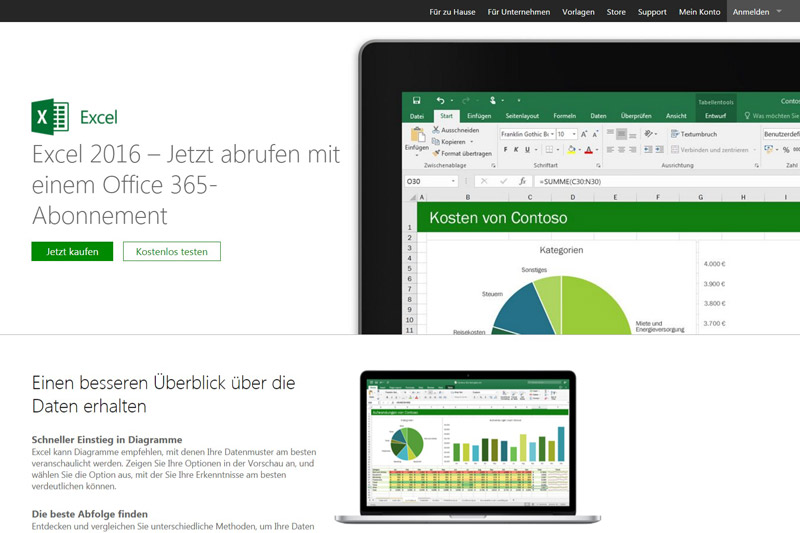Click the Jetzt kaufen button
The height and width of the screenshot is (533, 800).
72,251
